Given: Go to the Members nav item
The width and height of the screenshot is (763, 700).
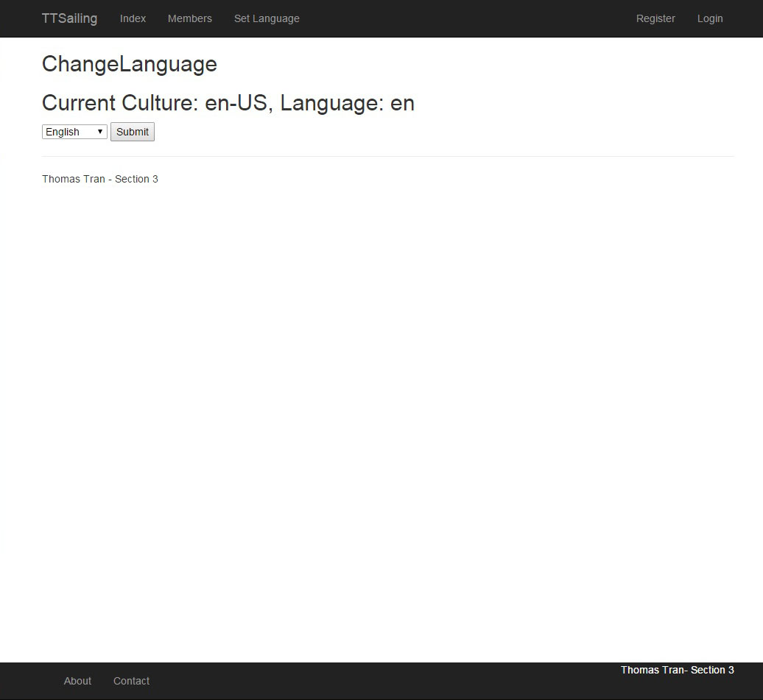Looking at the screenshot, I should [x=189, y=18].
